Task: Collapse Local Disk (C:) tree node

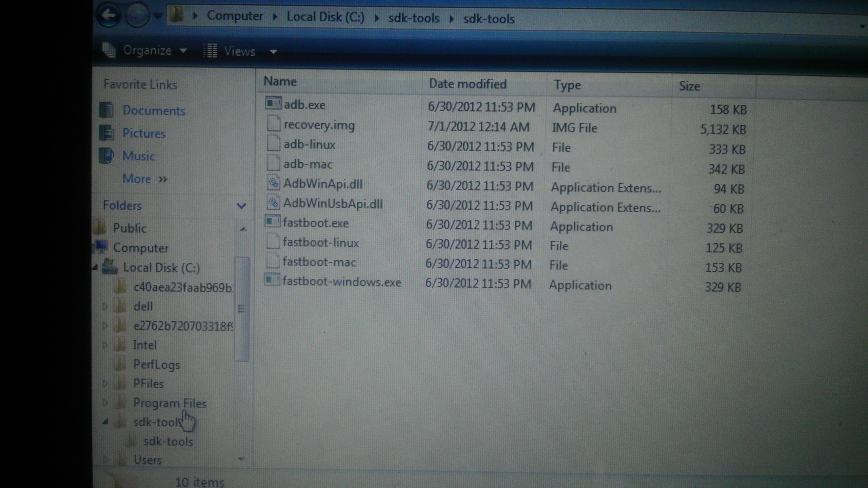Action: tap(95, 268)
